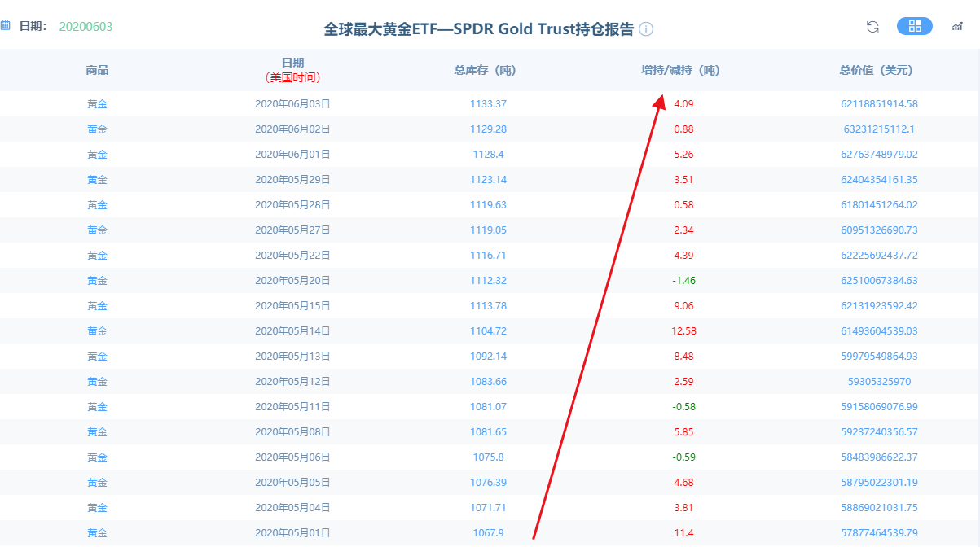980x547 pixels.
Task: Open the date field showing 20200603
Action: coord(86,27)
